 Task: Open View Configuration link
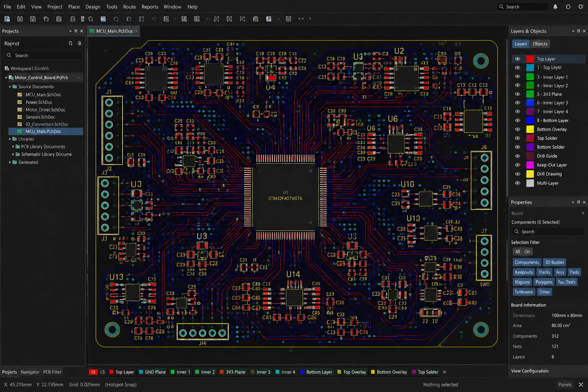(529, 371)
